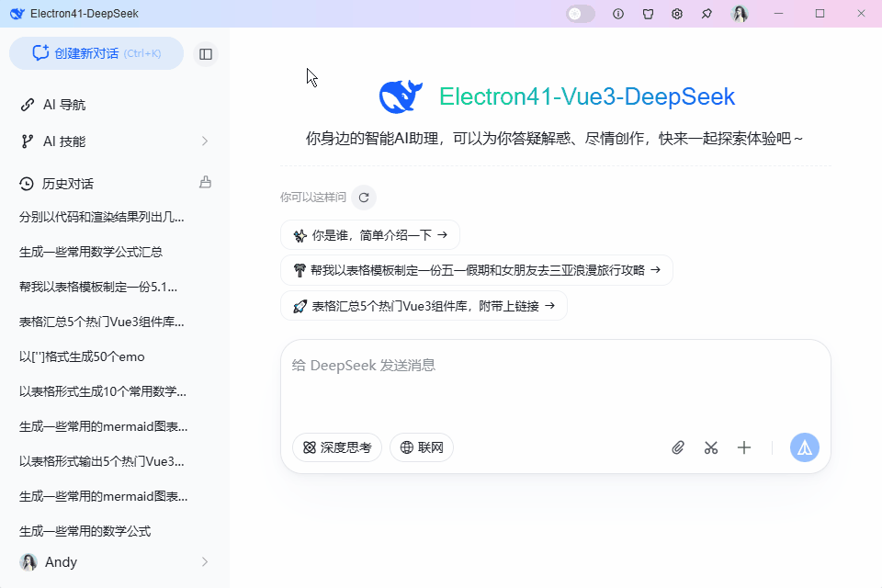
Task: Click the lock icon beside 历史对话
Action: (x=204, y=184)
